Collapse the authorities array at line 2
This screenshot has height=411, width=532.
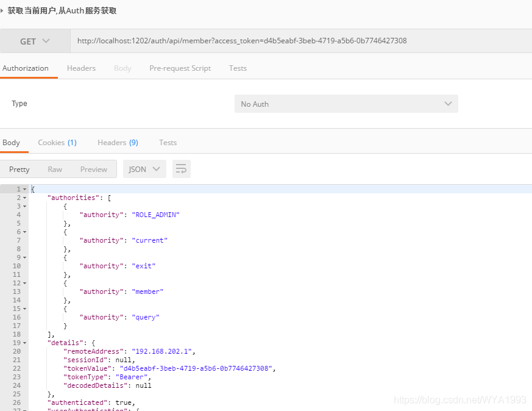tap(25, 198)
